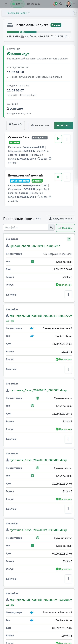Click 'Выполнен' status check of суточная_база_20260911
The height and width of the screenshot is (644, 78).
(x=57, y=429)
